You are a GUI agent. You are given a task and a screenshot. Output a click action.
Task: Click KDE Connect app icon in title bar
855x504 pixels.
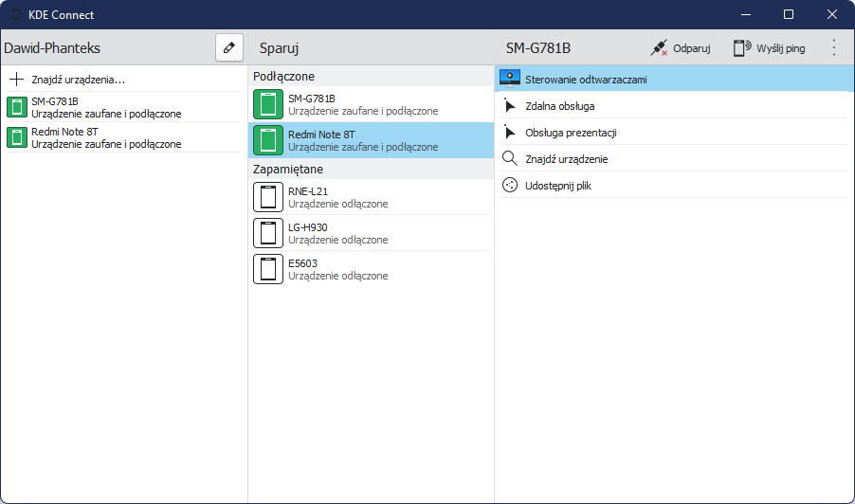(x=16, y=15)
